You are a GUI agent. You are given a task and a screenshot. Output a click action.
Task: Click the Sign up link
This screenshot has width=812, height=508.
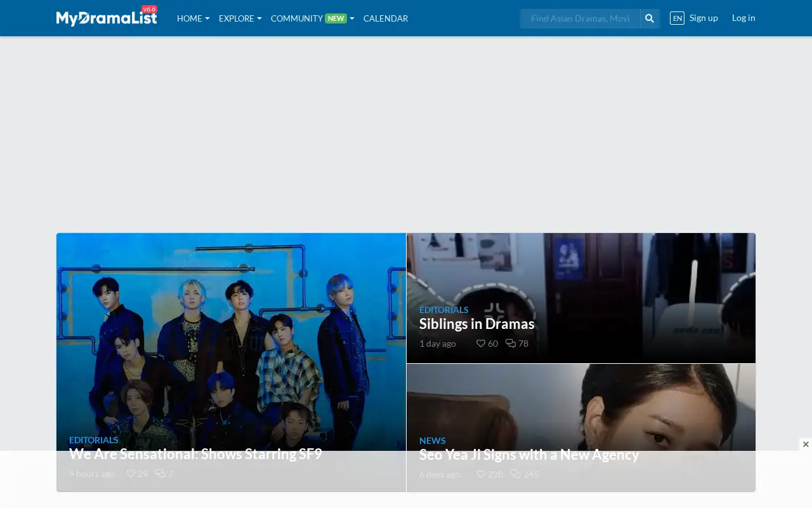tap(704, 18)
